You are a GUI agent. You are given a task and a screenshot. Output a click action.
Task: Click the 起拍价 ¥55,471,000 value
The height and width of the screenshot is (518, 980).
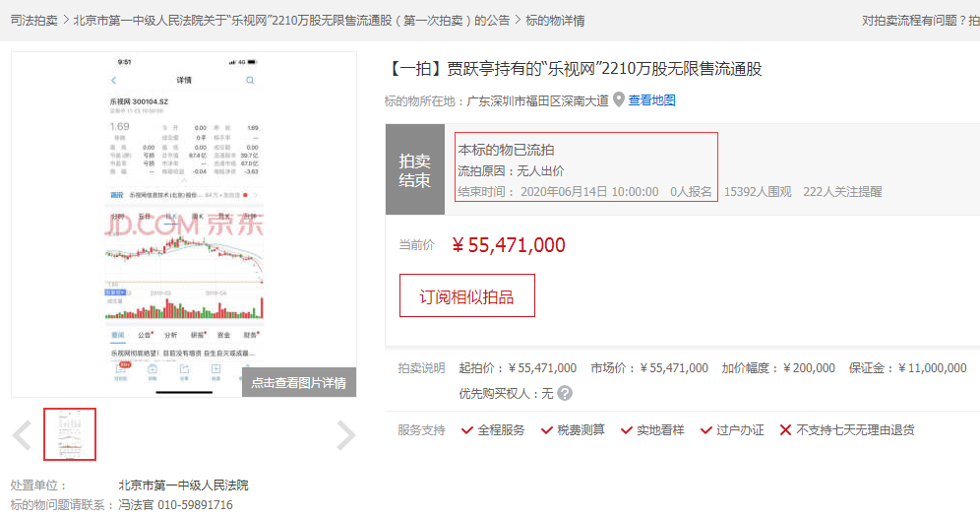[x=542, y=368]
